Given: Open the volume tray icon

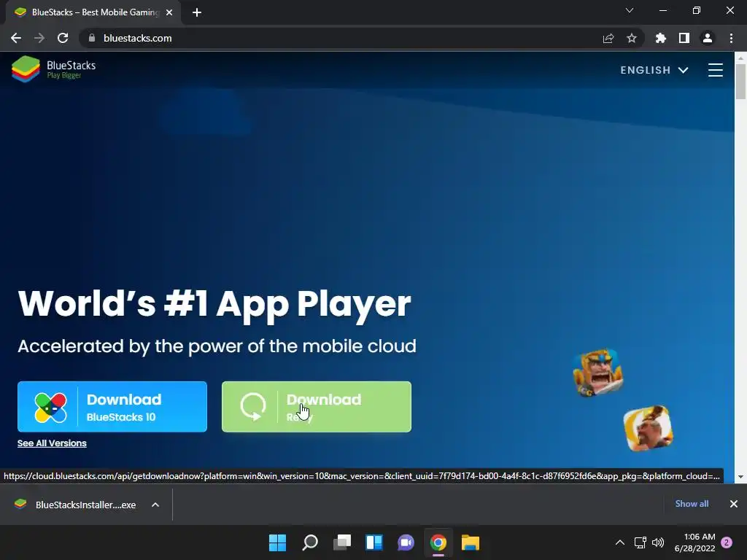Looking at the screenshot, I should point(658,542).
